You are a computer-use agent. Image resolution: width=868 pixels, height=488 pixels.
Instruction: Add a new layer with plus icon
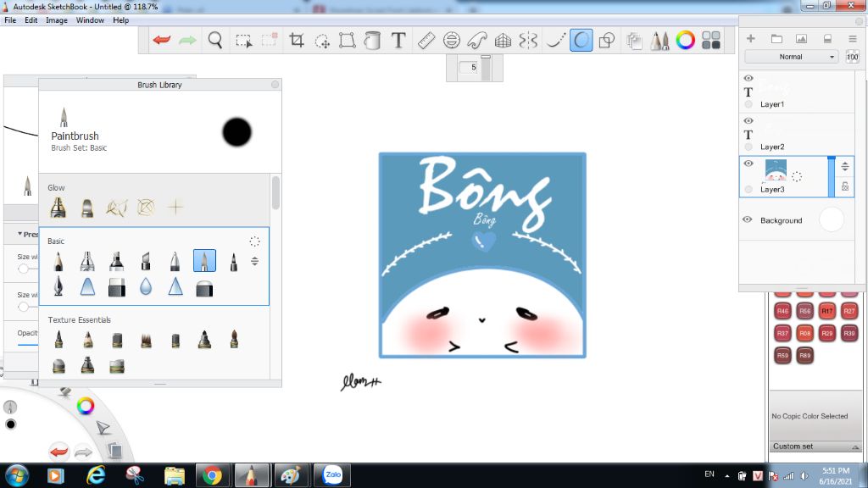[x=751, y=39]
